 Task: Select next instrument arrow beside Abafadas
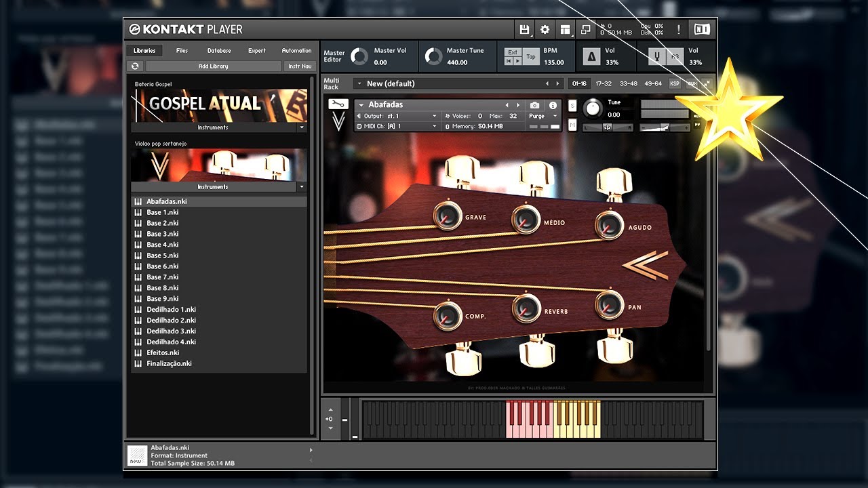coord(518,105)
